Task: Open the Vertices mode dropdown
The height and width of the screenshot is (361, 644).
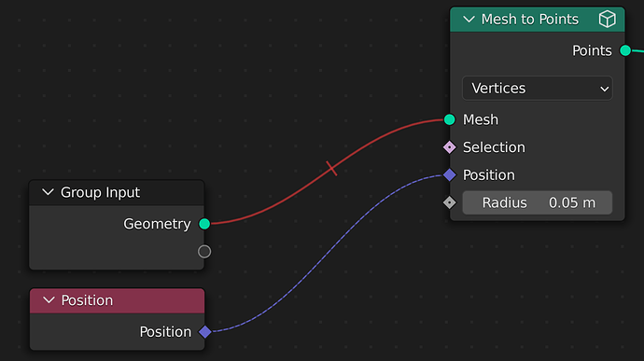Action: [x=538, y=89]
